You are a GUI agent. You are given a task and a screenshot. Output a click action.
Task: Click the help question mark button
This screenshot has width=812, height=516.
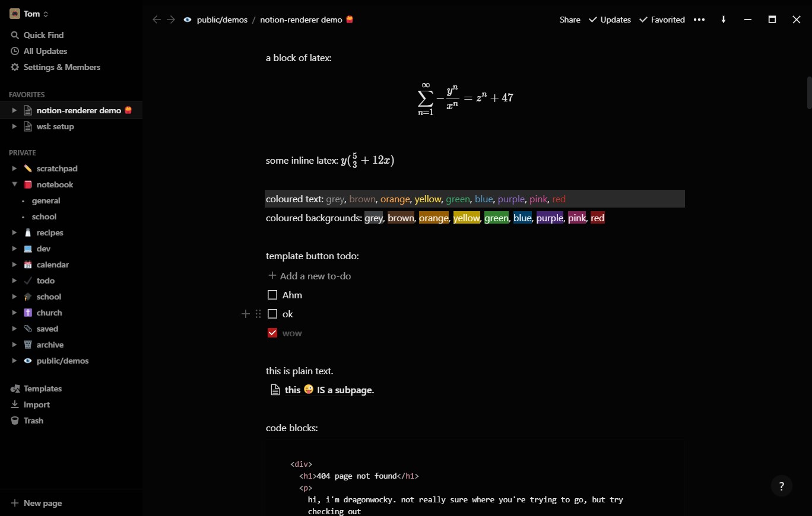(x=782, y=486)
